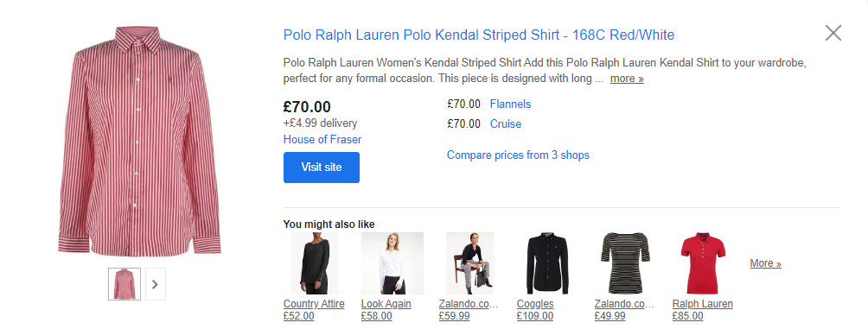View the seated model Zalando product image

coord(470,263)
